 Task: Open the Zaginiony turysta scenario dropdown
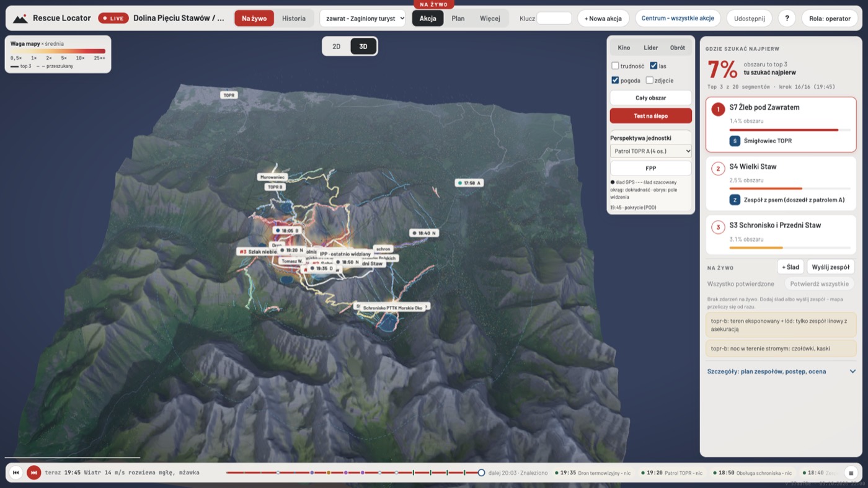363,19
